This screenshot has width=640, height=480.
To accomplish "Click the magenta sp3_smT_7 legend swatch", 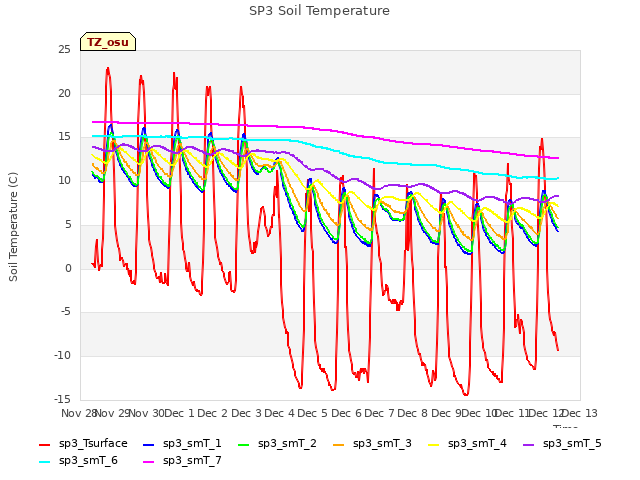I will [149, 462].
